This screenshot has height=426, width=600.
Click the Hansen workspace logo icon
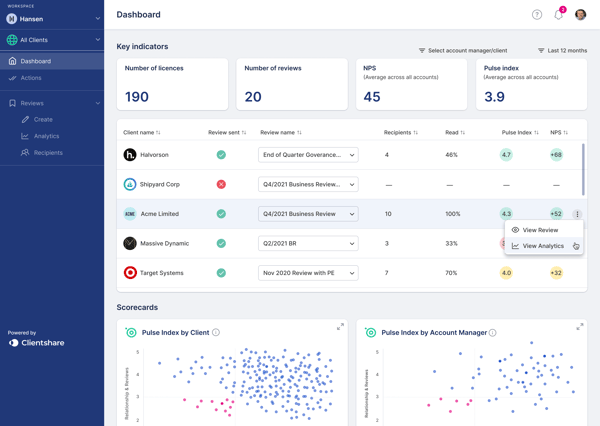12,19
